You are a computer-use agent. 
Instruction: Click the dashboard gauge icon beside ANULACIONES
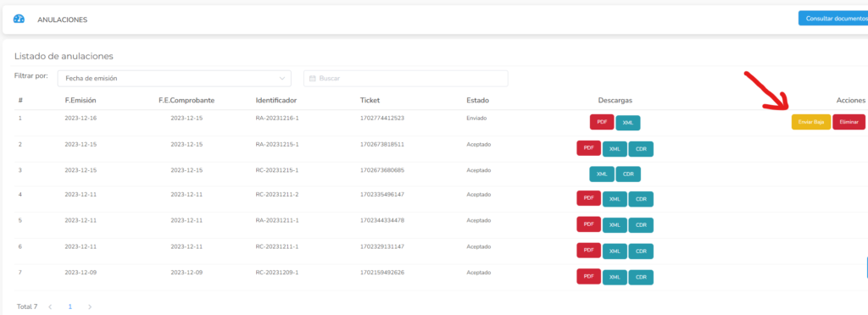(x=19, y=19)
